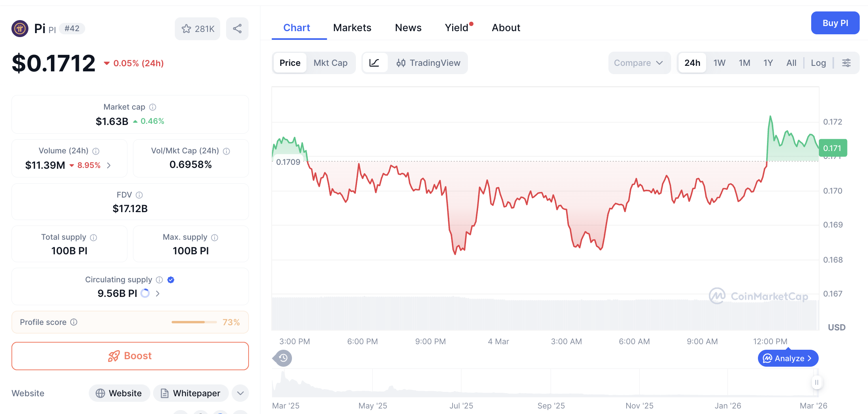Image resolution: width=868 pixels, height=414 pixels.
Task: Open the News tab
Action: pyautogui.click(x=408, y=28)
